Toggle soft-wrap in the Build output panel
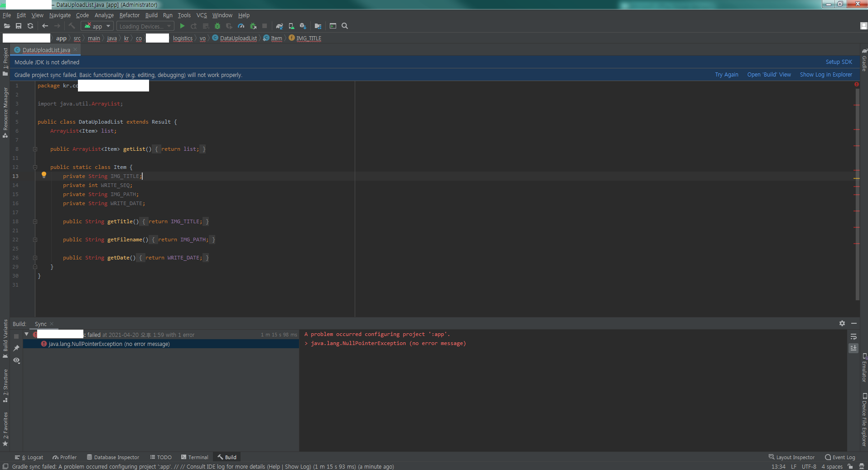This screenshot has width=868, height=470. pyautogui.click(x=854, y=337)
